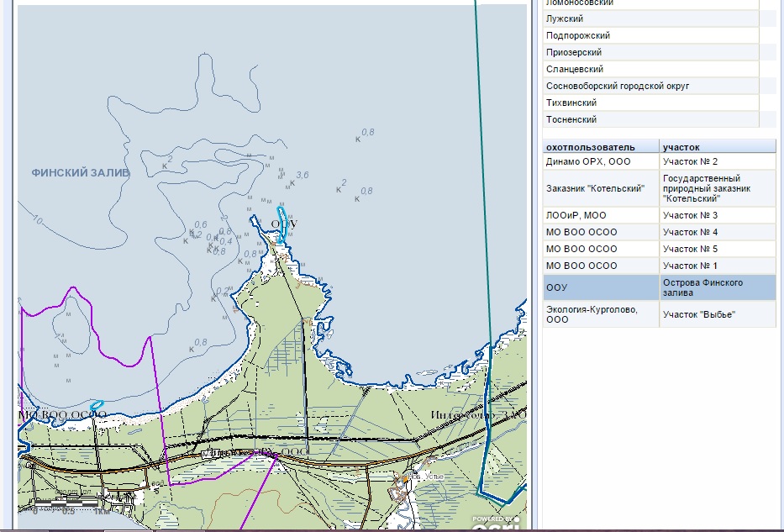Select the Участок № 1 cell
784x532 pixels.
coord(717,266)
